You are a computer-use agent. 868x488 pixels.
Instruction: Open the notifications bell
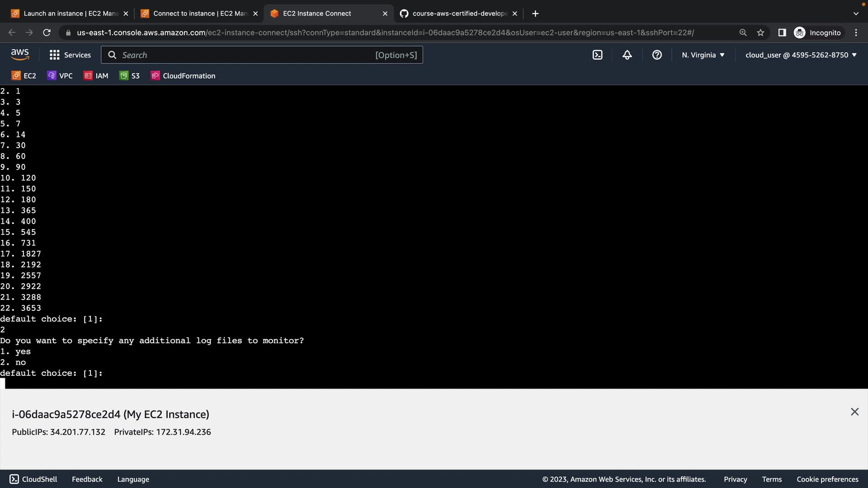coord(627,55)
